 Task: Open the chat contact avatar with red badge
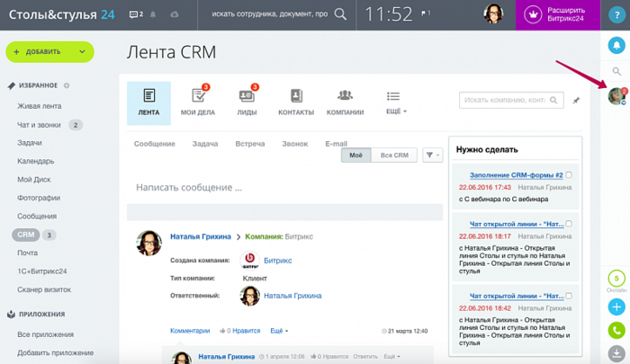[x=616, y=96]
